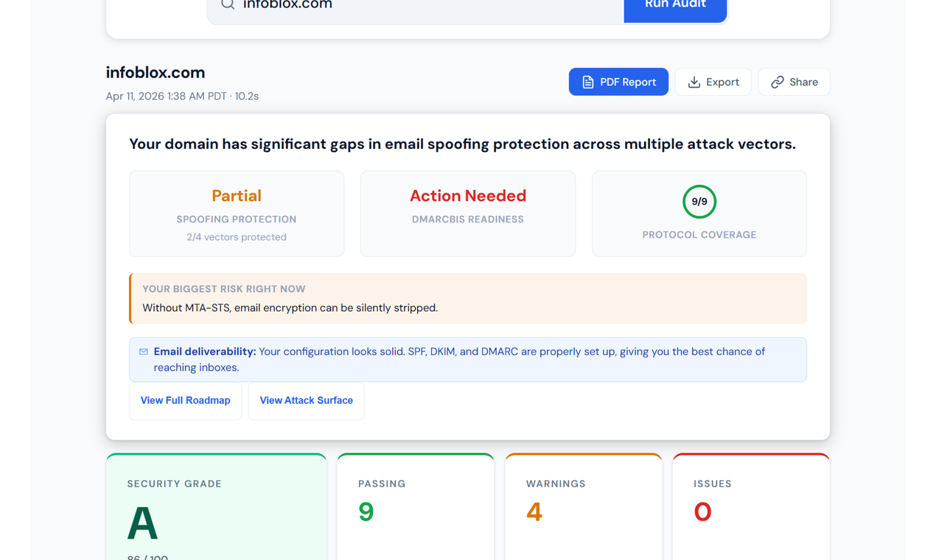Click the Security Grade A card
This screenshot has width=936, height=560.
(x=216, y=507)
